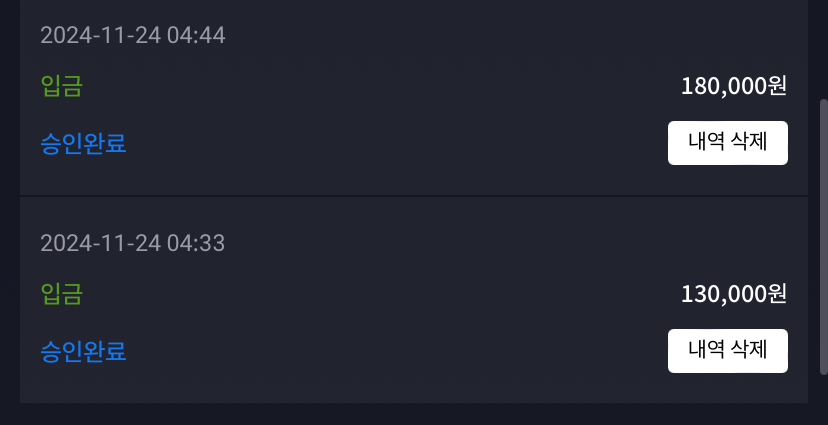Image resolution: width=828 pixels, height=425 pixels.
Task: Select the 2024-11-24 04:33 timestamp
Action: tap(133, 243)
